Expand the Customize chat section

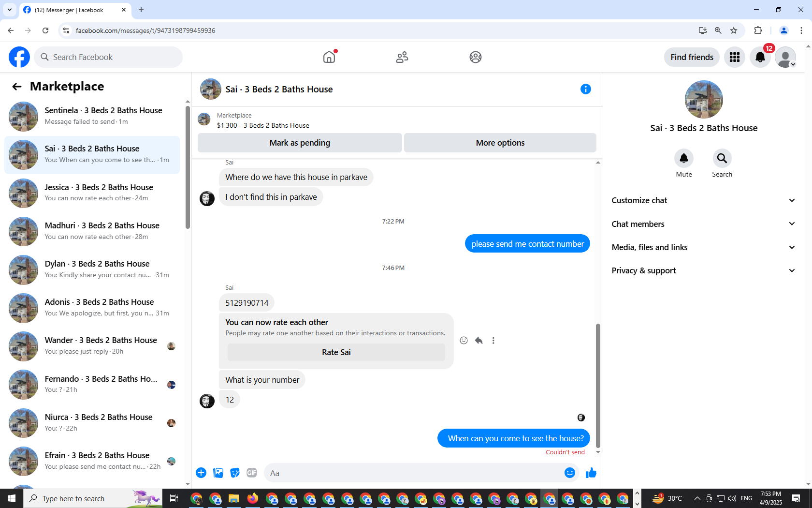[x=704, y=200]
